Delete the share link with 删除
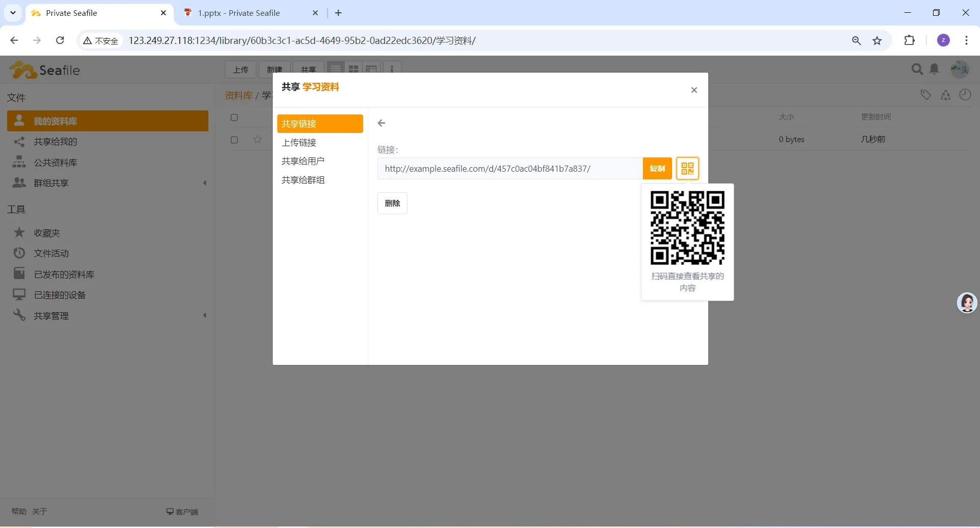Image resolution: width=980 pixels, height=528 pixels. point(392,203)
